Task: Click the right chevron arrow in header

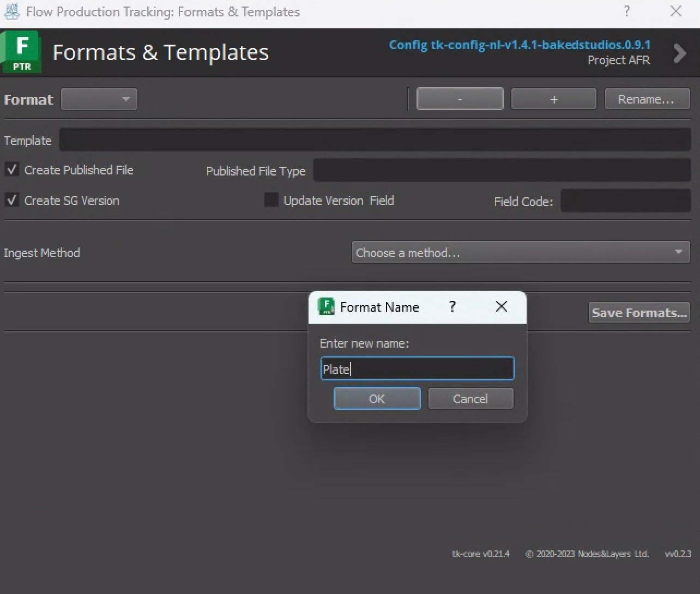Action: pyautogui.click(x=679, y=53)
